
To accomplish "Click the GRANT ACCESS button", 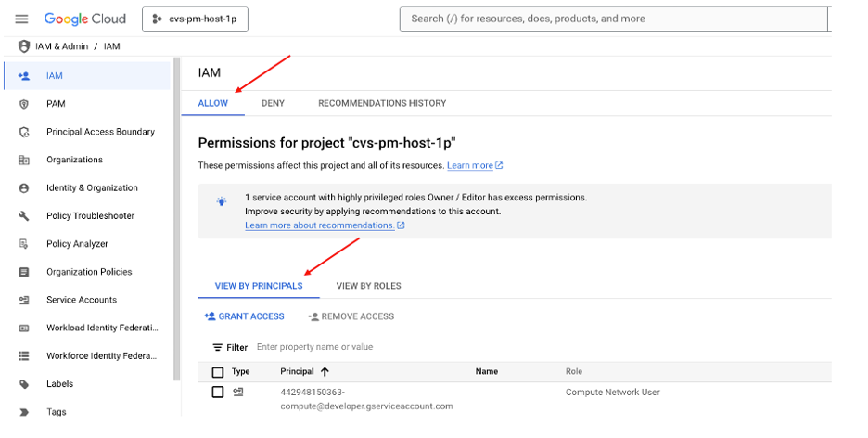I will pos(244,316).
